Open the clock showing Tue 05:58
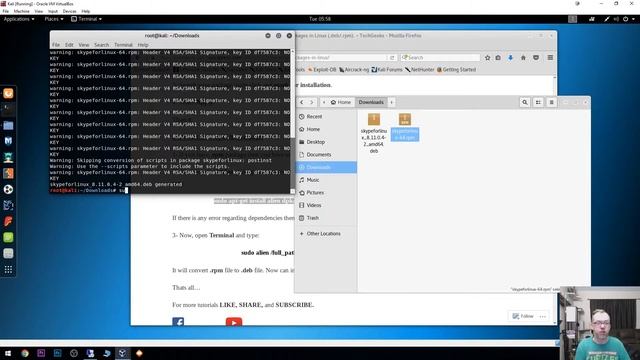 320,19
